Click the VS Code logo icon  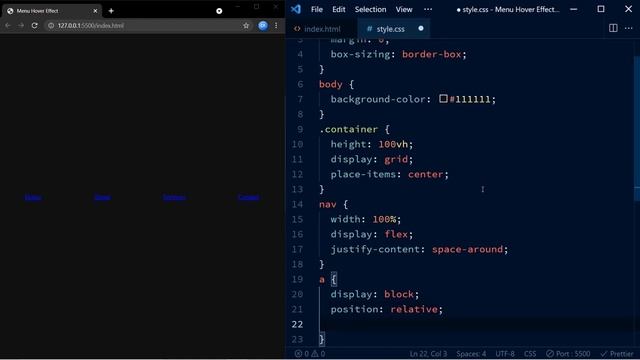point(296,9)
